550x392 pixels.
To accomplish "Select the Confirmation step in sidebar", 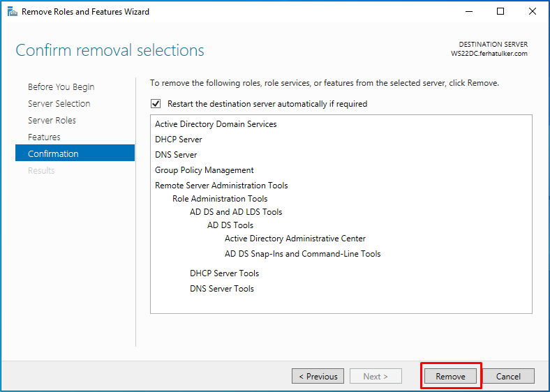I will [x=75, y=153].
